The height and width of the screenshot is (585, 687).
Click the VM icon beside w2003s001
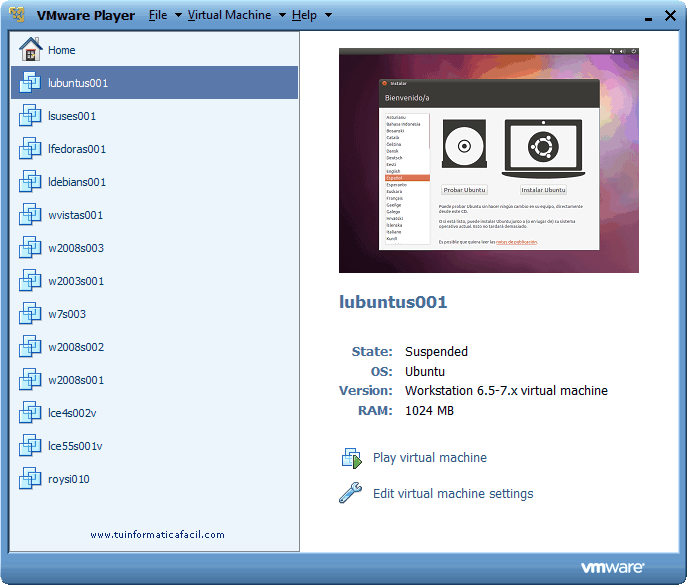[30, 280]
